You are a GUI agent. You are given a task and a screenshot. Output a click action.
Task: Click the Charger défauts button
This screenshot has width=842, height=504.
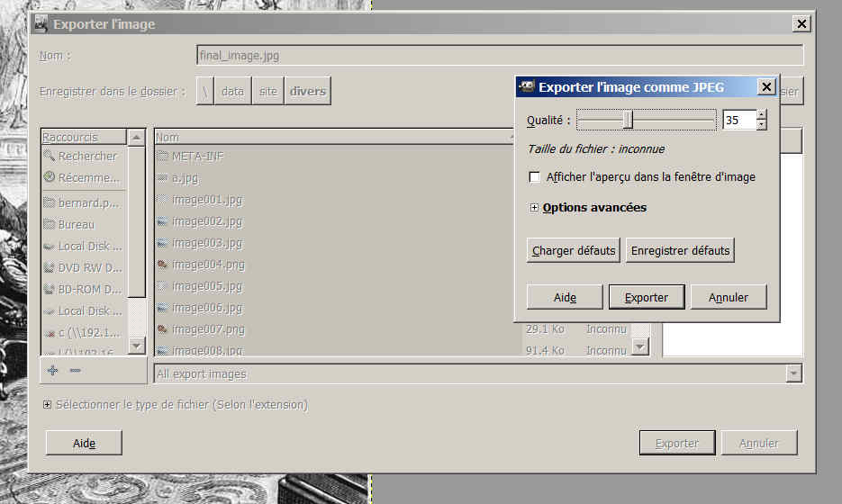[574, 251]
